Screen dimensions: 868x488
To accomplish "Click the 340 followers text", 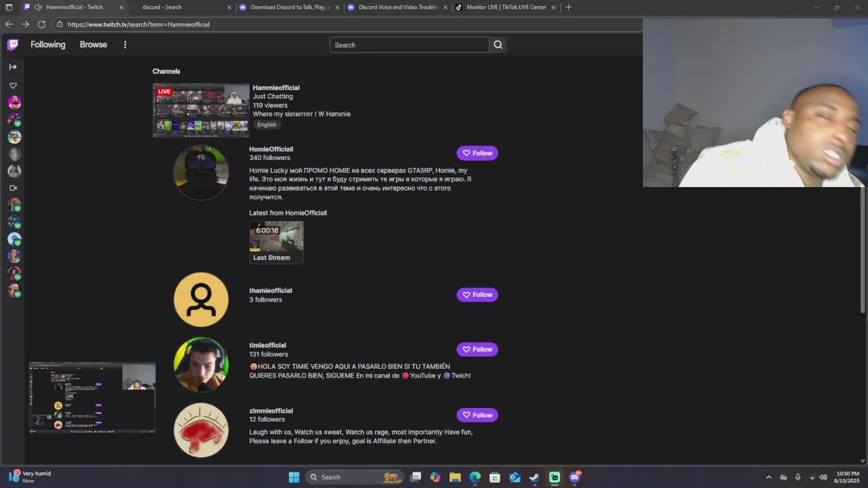I will [269, 158].
